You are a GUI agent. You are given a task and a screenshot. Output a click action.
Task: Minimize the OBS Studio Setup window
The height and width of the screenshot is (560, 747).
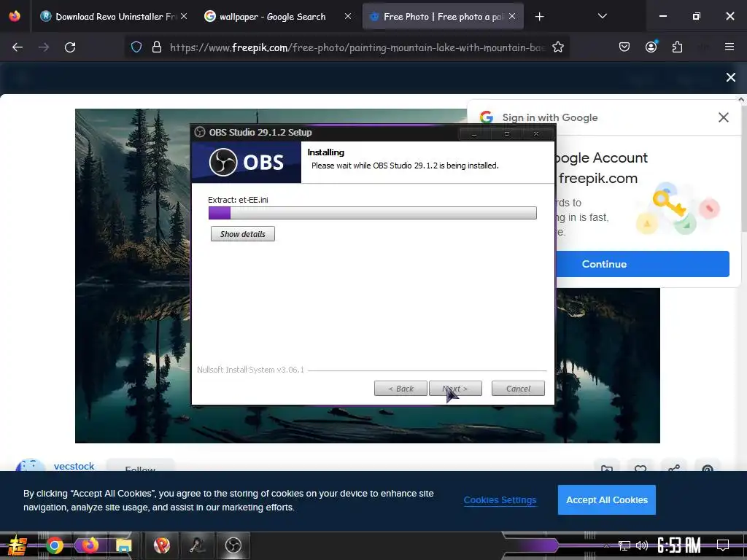473,134
